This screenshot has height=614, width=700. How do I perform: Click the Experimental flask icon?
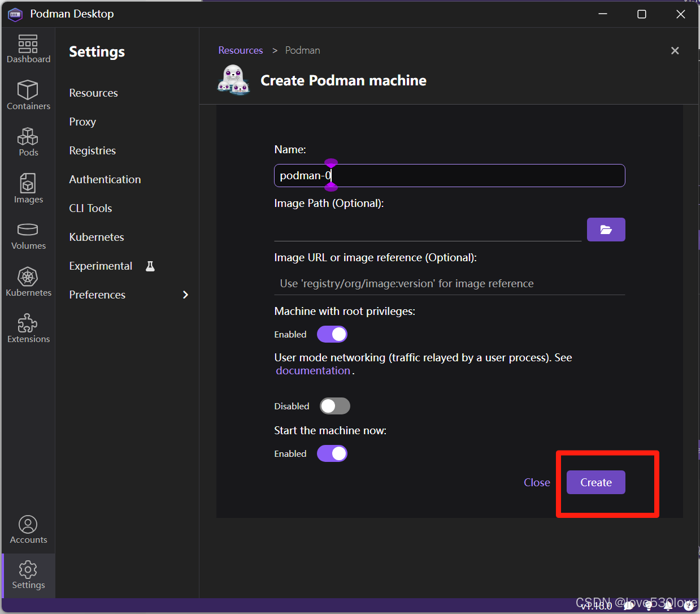click(150, 266)
